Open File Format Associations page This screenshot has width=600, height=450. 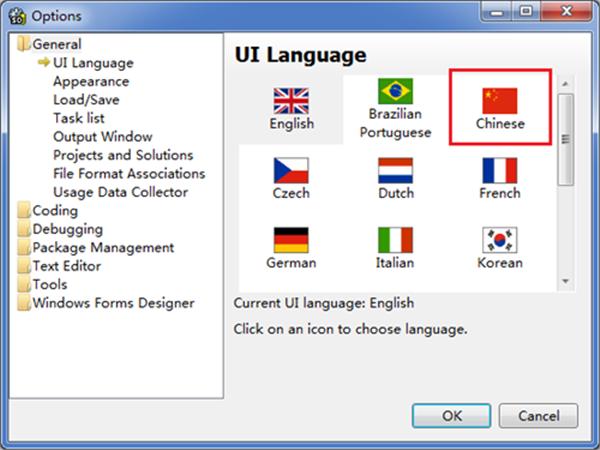(x=129, y=173)
